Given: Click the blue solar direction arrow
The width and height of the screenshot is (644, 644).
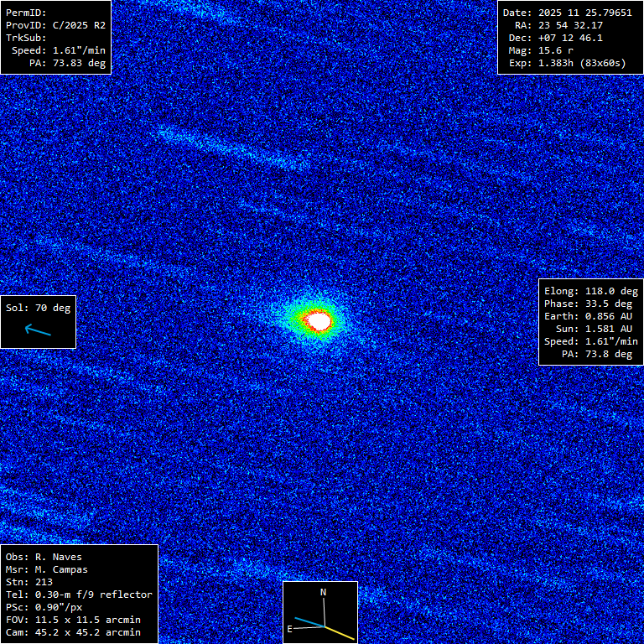Looking at the screenshot, I should coord(38,330).
